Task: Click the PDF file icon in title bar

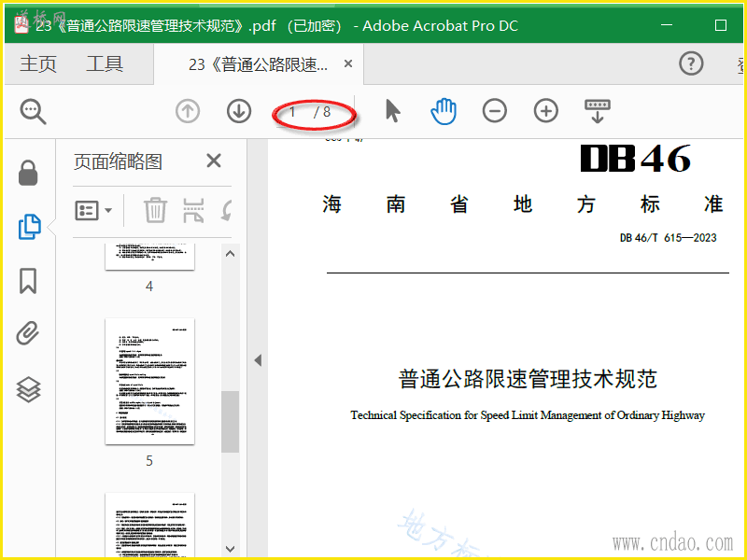Action: [x=21, y=25]
